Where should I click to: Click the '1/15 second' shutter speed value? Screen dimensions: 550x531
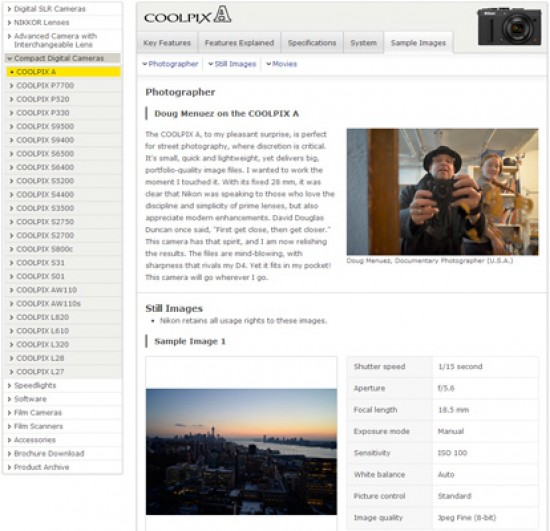pyautogui.click(x=460, y=367)
